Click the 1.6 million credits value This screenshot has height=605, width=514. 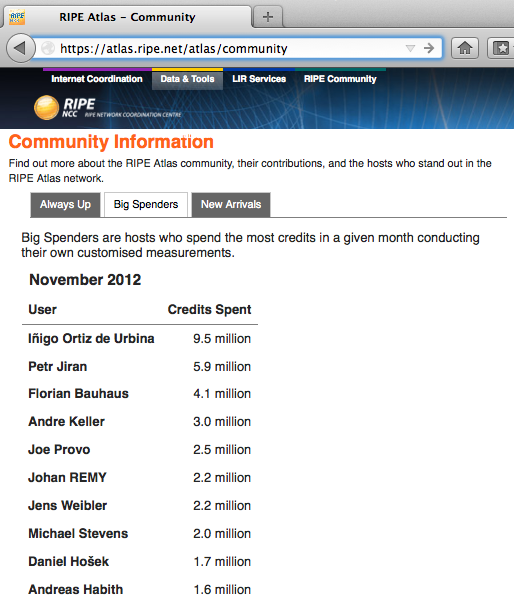point(222,590)
